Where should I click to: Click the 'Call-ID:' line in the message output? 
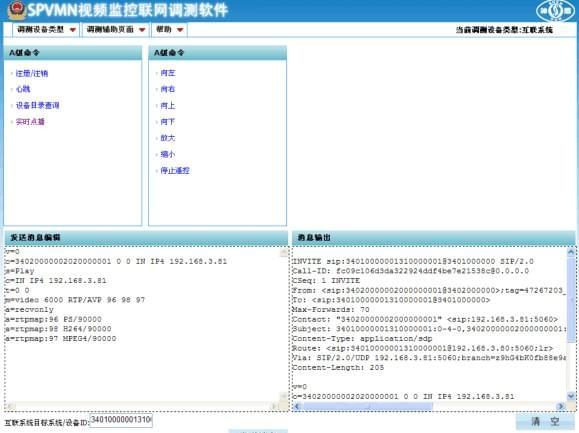tap(411, 271)
